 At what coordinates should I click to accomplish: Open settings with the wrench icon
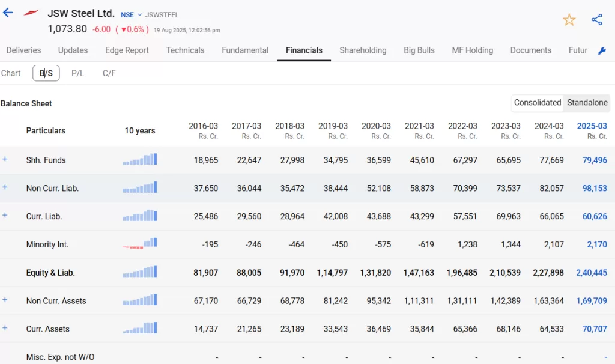coord(602,51)
